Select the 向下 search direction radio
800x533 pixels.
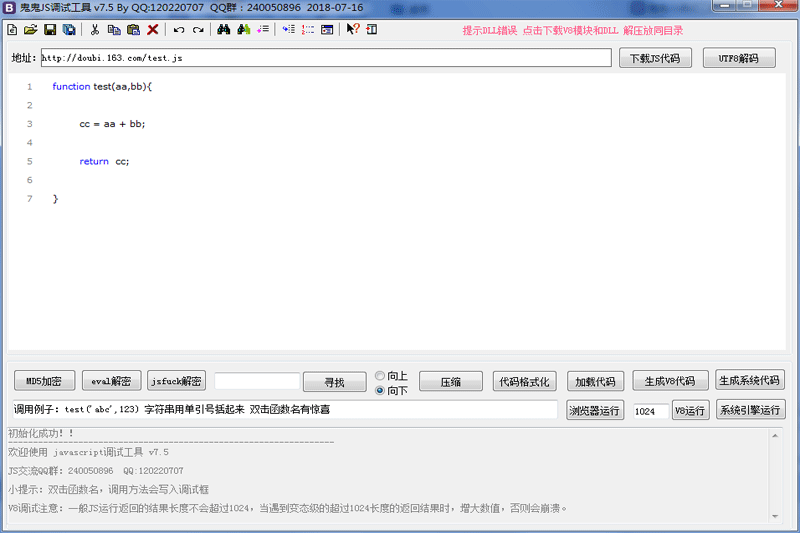(380, 391)
